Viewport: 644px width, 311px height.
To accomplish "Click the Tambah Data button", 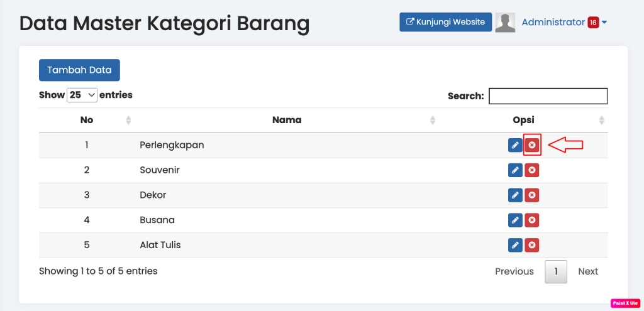I will tap(79, 70).
